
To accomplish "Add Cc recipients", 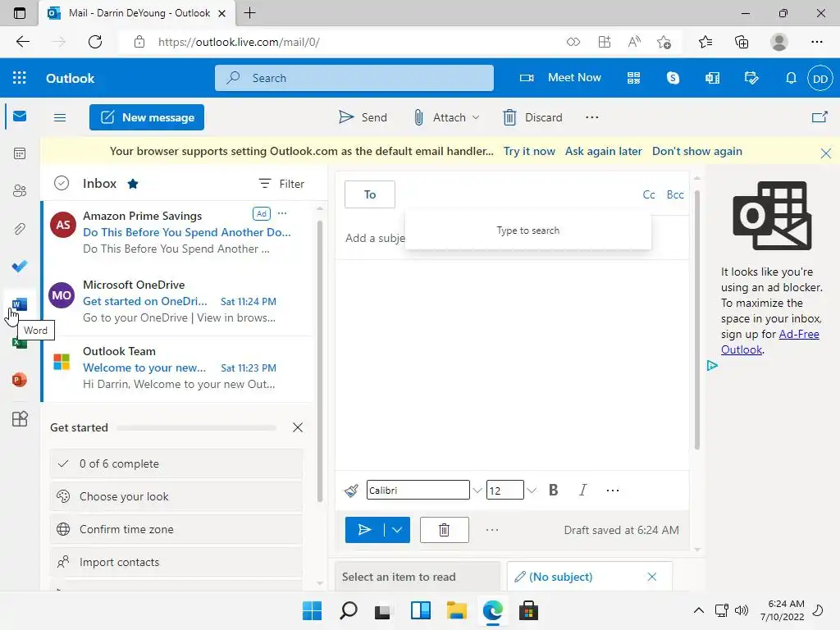I will [649, 194].
